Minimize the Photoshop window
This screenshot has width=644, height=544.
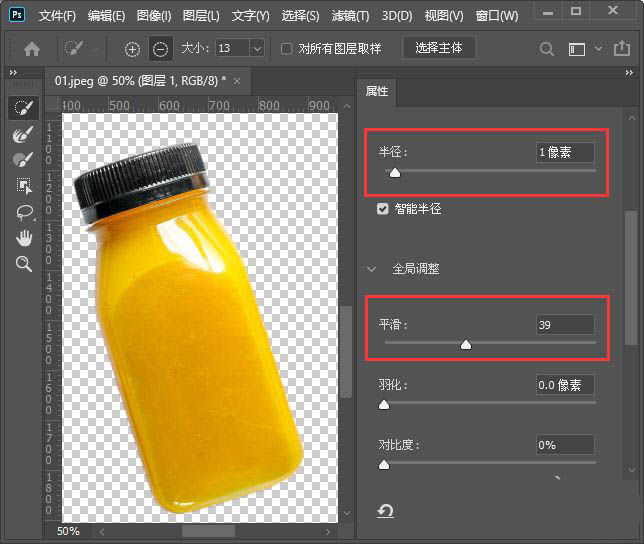547,12
